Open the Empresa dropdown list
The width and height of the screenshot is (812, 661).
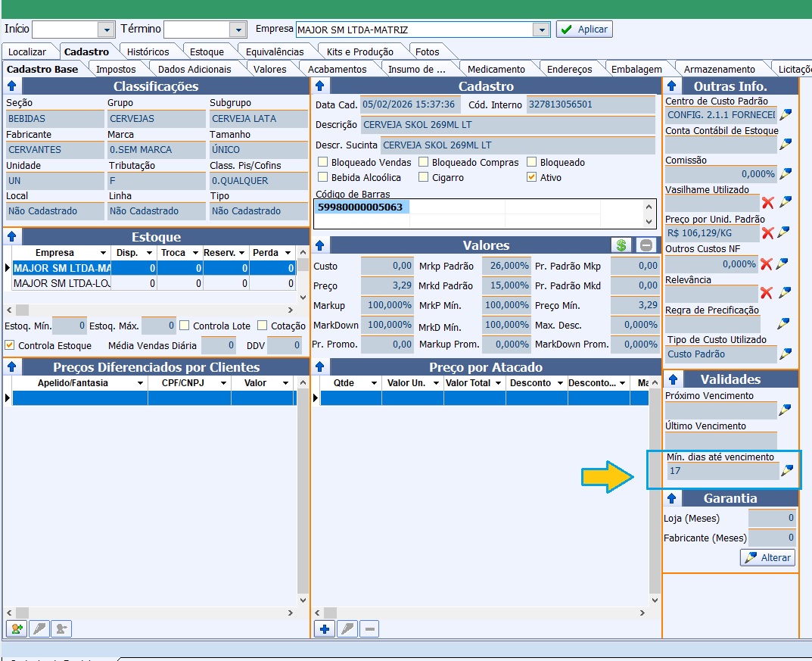540,30
